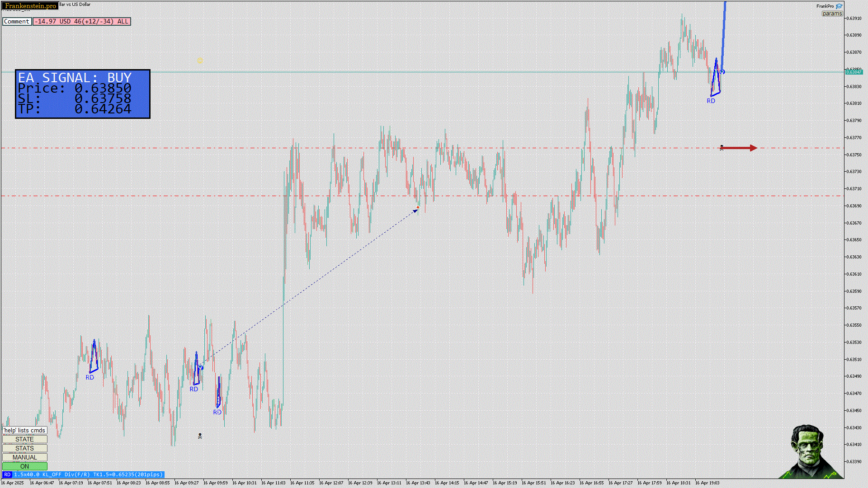Screen dimensions: 868x488
Task: Click the 0.63847 current price tag on axis
Action: point(854,72)
